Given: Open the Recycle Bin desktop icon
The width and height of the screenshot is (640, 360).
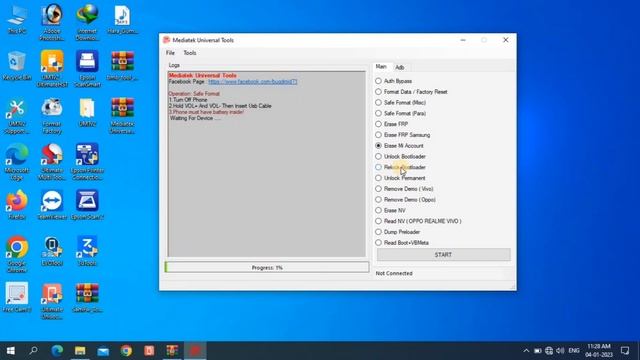Looking at the screenshot, I should 17,65.
